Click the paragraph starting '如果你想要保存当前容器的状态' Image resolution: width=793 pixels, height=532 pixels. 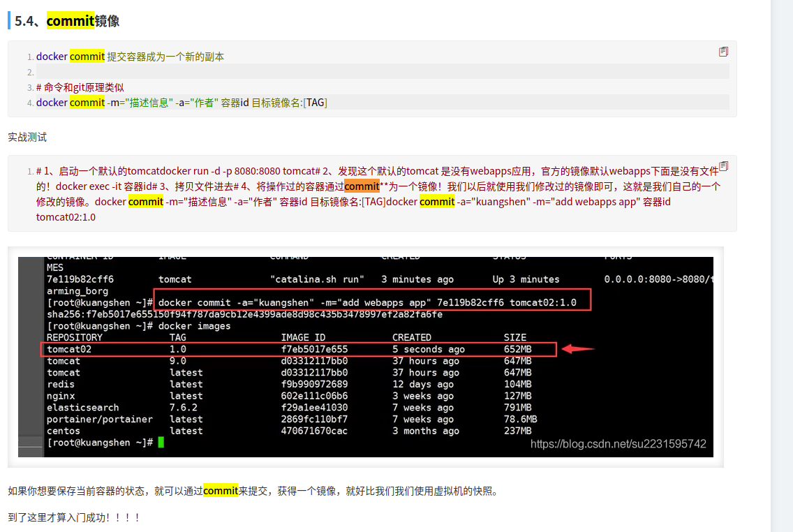point(254,491)
